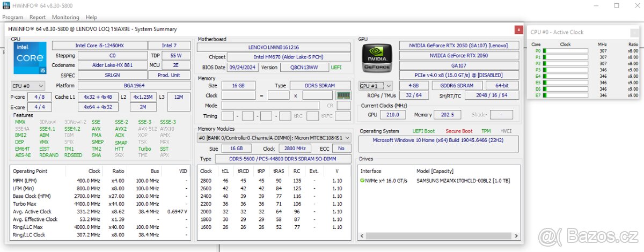Close the System Summary window with the red X

[518, 29]
